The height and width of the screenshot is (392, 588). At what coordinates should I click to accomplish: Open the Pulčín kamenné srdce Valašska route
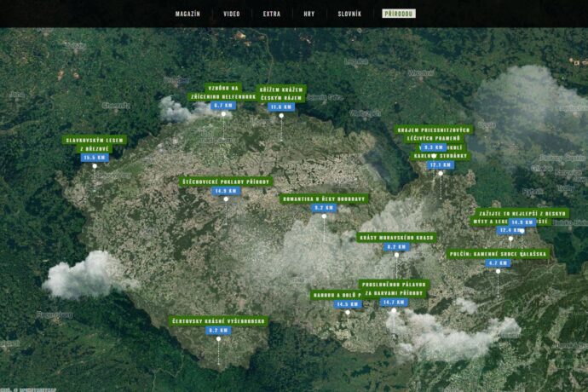point(498,254)
